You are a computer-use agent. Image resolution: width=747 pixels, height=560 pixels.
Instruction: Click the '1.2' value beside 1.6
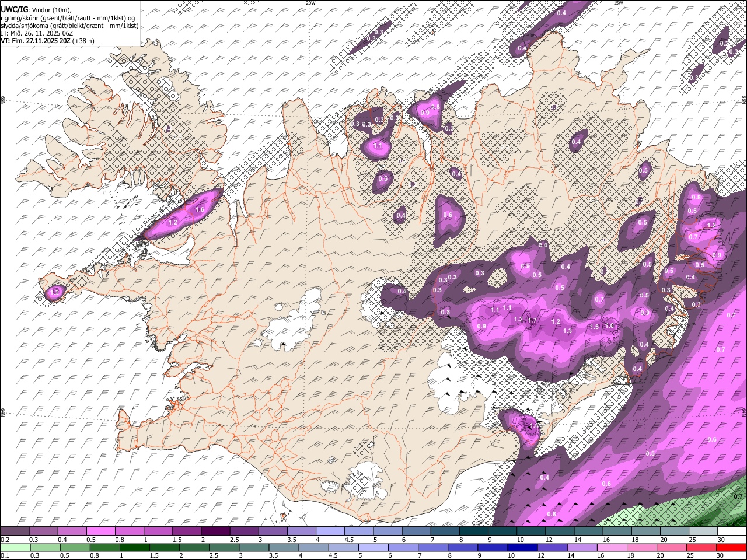(x=173, y=222)
